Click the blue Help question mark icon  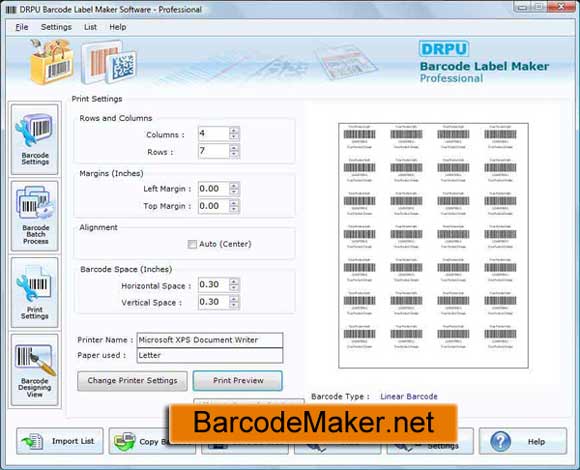click(x=500, y=441)
